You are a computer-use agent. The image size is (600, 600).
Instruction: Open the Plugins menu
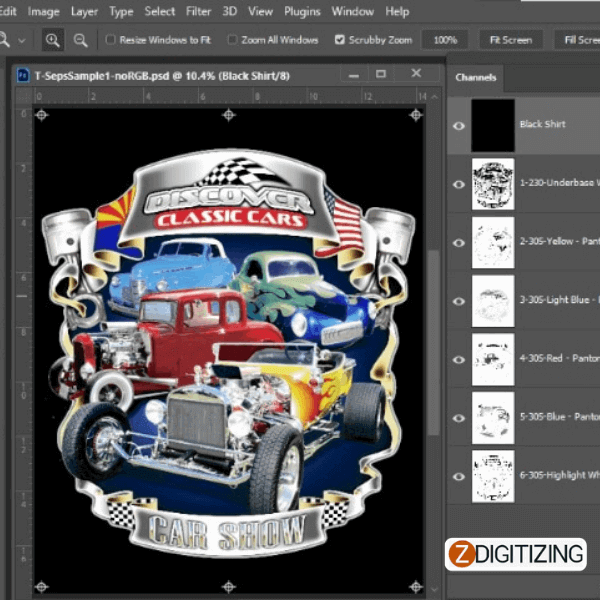pos(302,12)
